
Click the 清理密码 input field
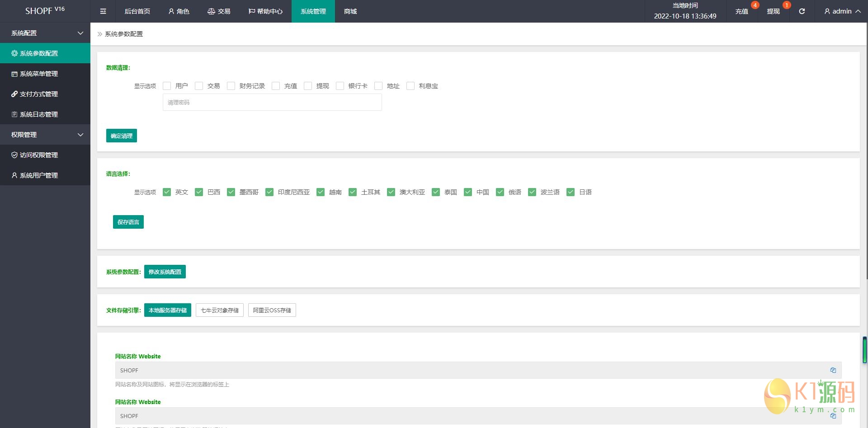(x=272, y=102)
